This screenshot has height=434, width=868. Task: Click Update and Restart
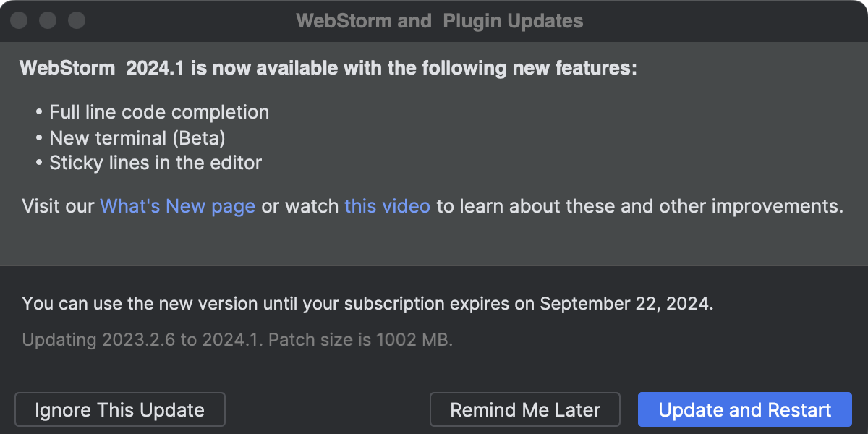[744, 409]
